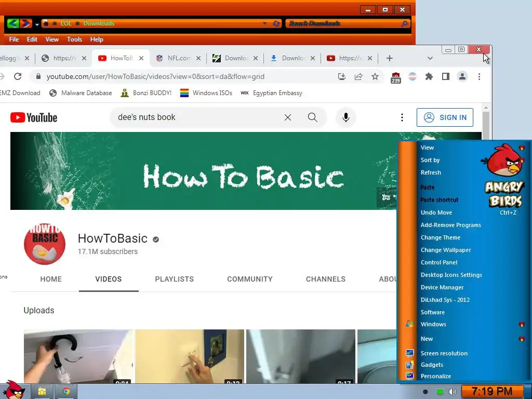Open Chrome from the taskbar
532x399 pixels.
(x=66, y=392)
